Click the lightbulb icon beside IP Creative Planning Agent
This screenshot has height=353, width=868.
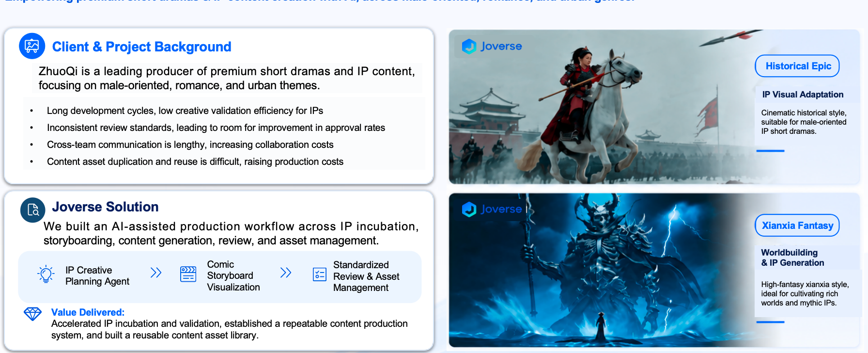pos(46,274)
